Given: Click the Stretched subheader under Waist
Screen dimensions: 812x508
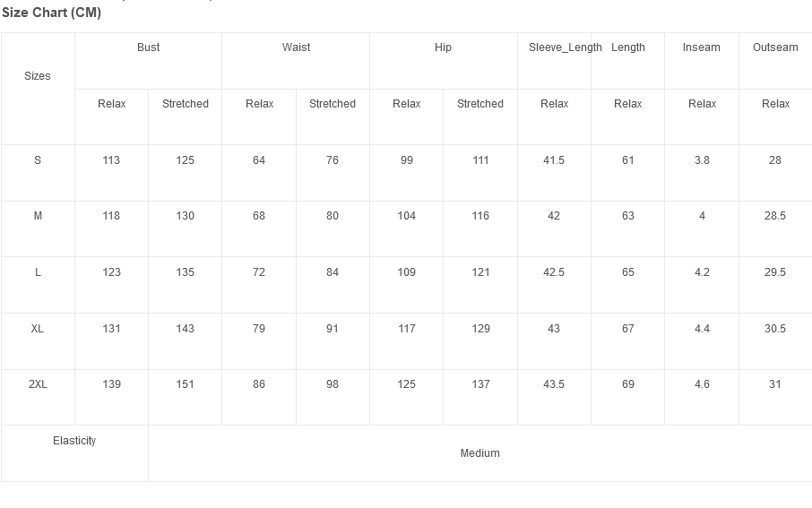Looking at the screenshot, I should [x=333, y=104].
